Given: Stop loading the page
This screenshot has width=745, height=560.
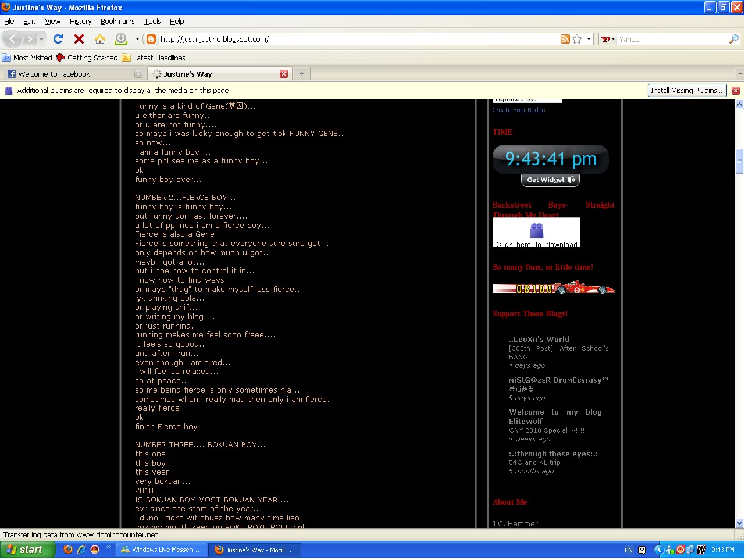Looking at the screenshot, I should pyautogui.click(x=79, y=39).
